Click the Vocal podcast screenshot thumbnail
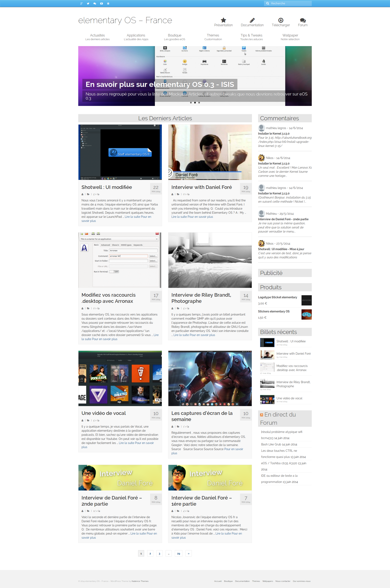 coord(120,378)
